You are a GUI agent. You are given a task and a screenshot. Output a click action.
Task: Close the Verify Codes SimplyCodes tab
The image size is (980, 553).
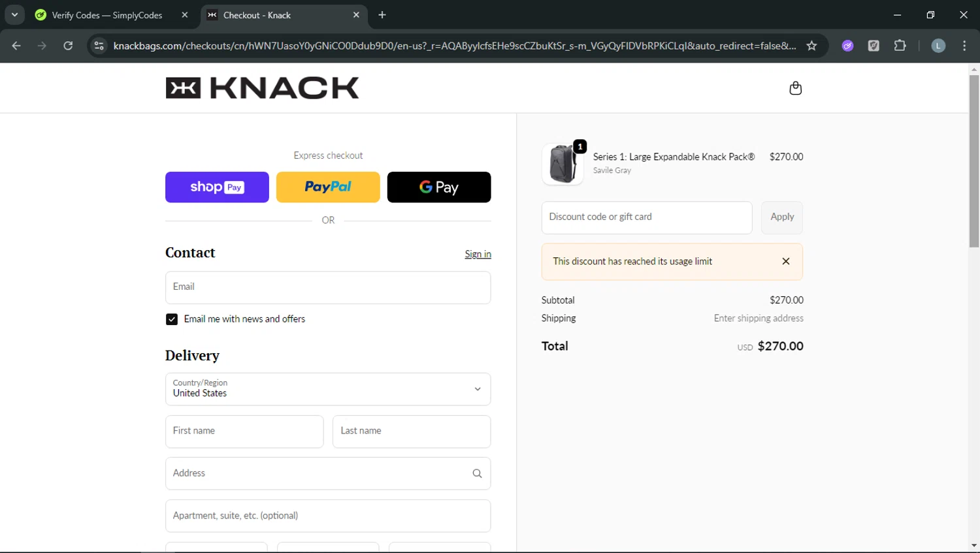185,15
